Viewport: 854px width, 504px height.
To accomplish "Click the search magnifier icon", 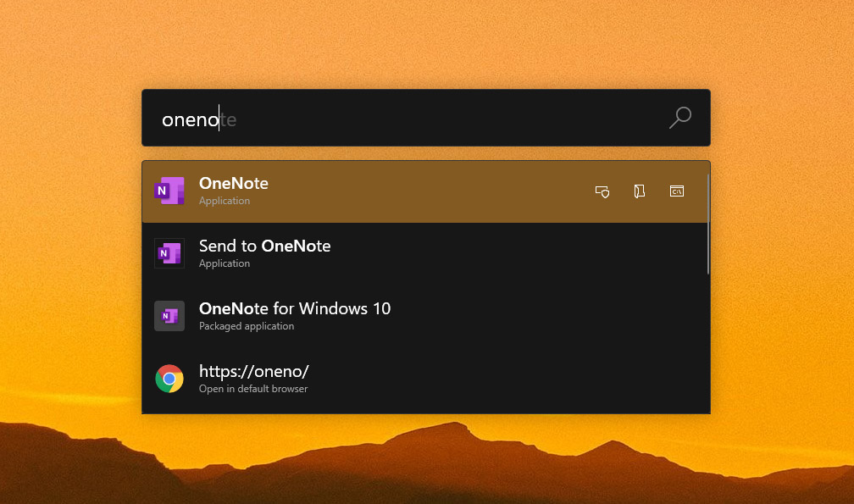I will click(x=679, y=118).
